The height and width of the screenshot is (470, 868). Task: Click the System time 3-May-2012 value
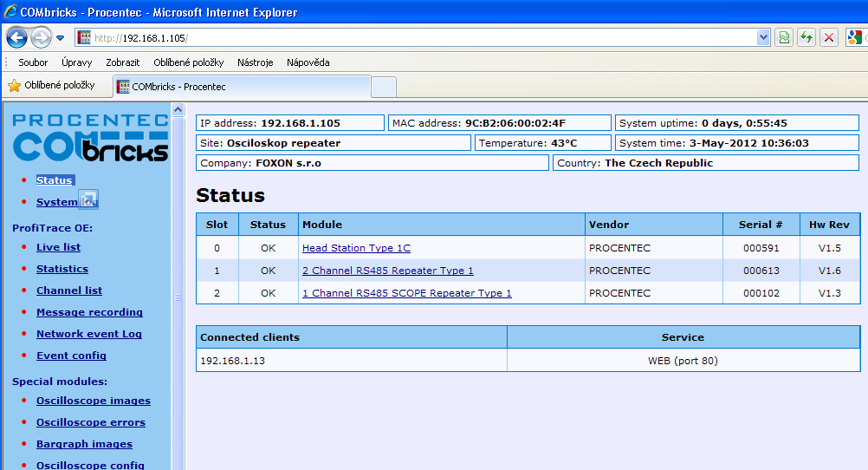pos(749,143)
